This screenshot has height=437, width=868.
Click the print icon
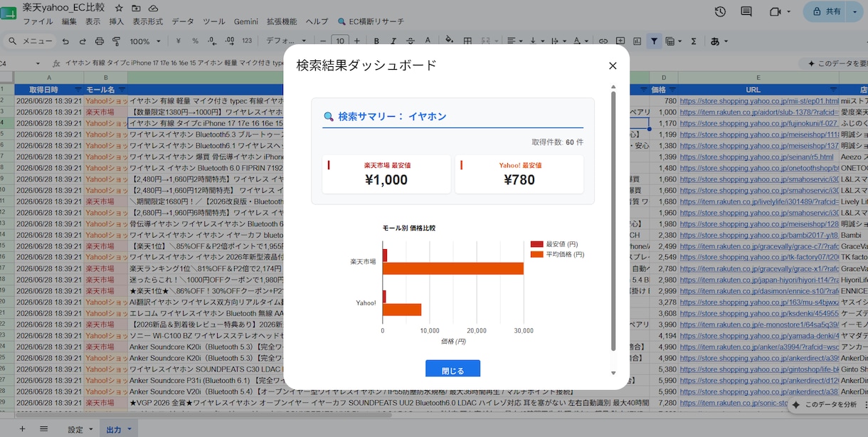[100, 41]
